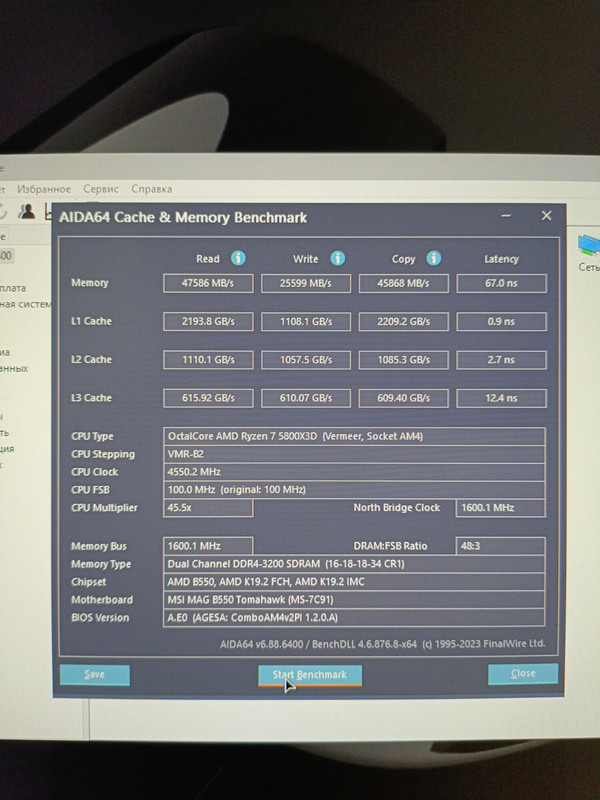600x800 pixels.
Task: Click the Latency column header
Action: 502,259
